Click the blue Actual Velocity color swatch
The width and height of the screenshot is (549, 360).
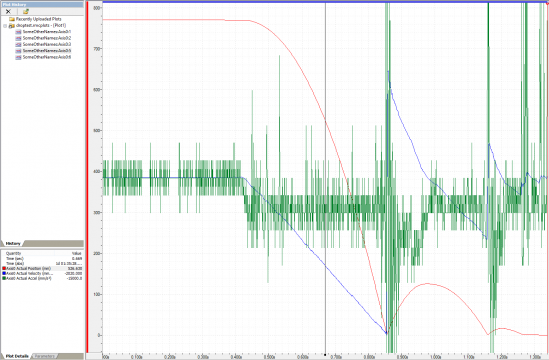pos(4,273)
